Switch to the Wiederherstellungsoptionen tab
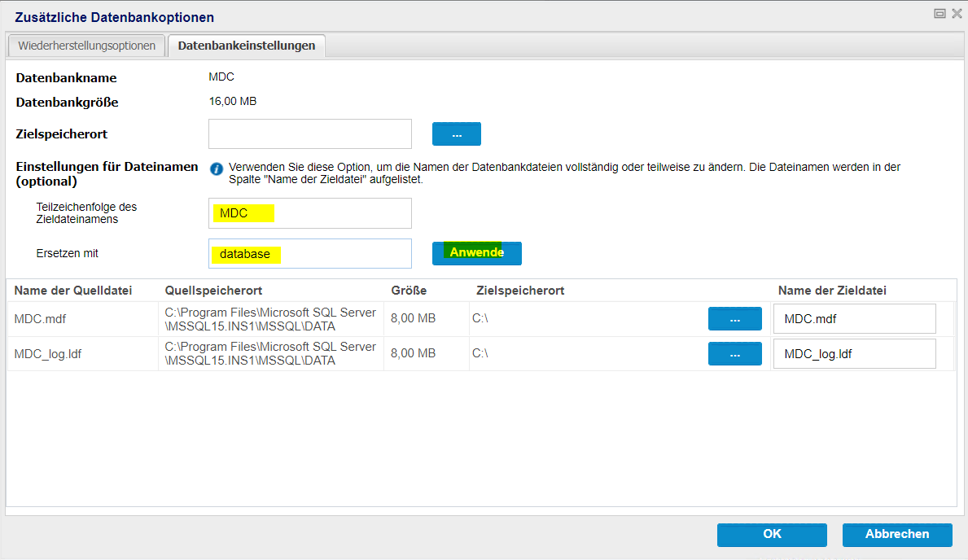The image size is (968, 560). pyautogui.click(x=86, y=46)
